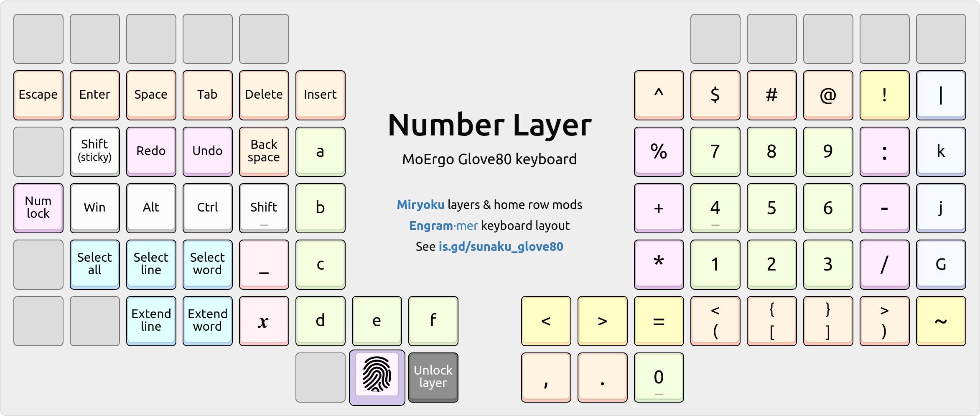Viewport: 980px width, 416px height.
Task: Click the number 1 key
Action: point(715,265)
